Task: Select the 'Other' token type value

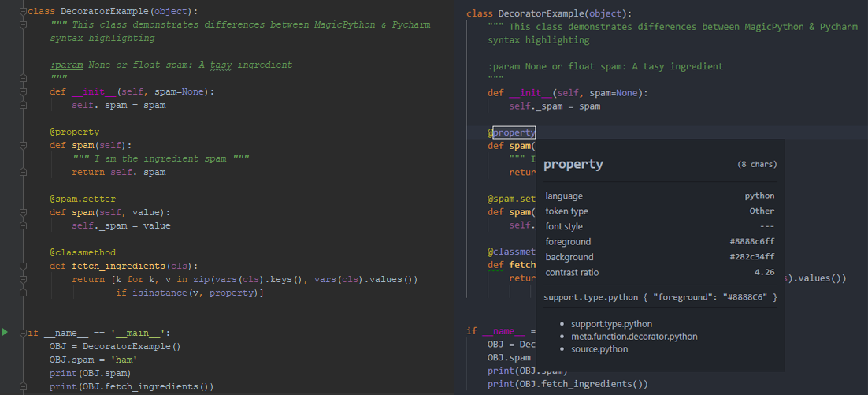Action: pos(762,211)
